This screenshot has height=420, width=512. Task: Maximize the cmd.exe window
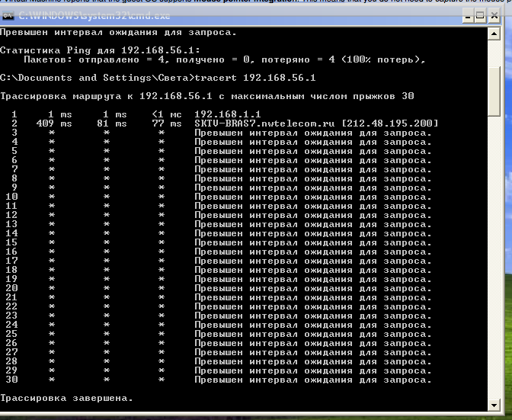coord(480,16)
